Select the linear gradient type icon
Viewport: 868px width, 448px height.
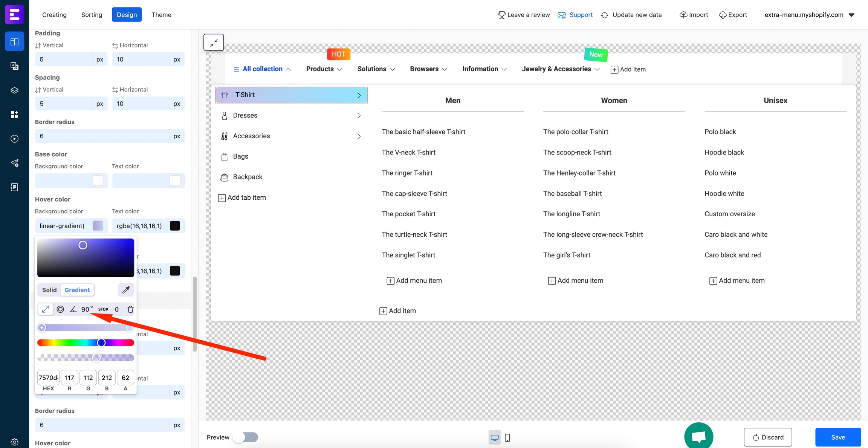45,309
